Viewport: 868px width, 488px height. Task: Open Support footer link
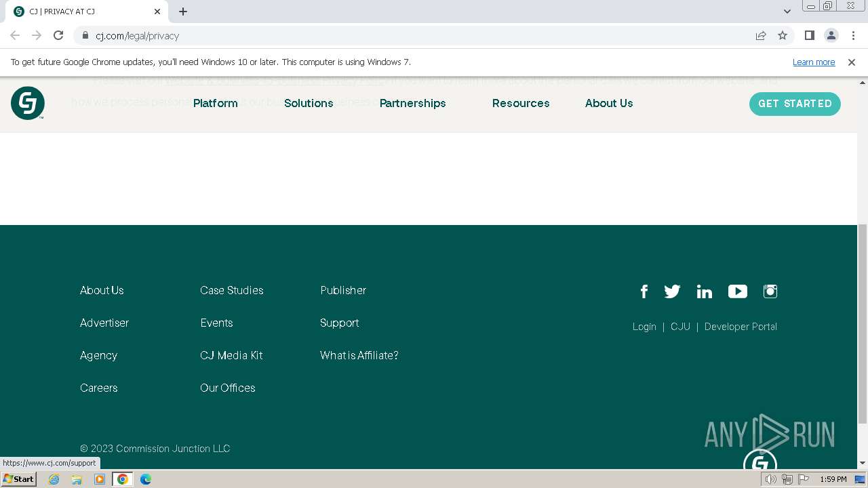(x=340, y=323)
